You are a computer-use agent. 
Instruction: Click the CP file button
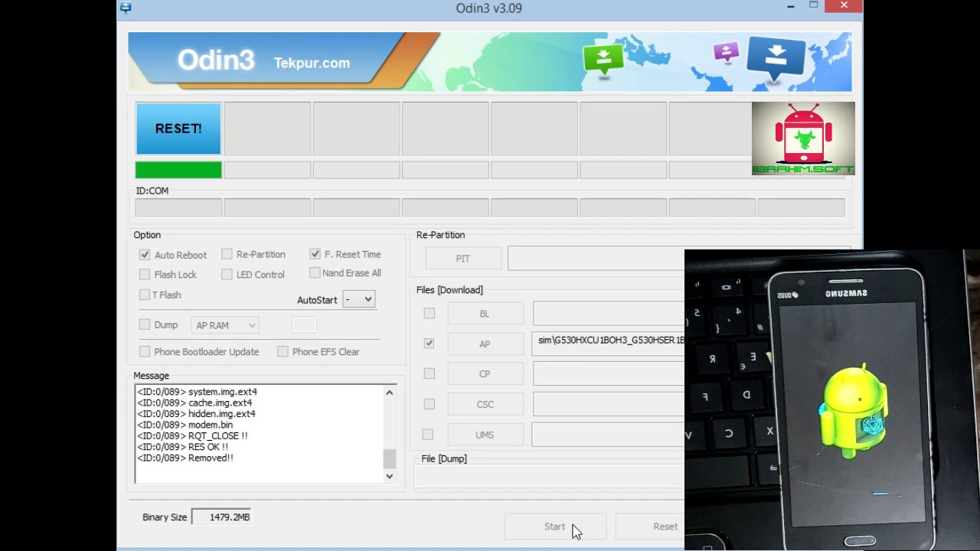[485, 373]
